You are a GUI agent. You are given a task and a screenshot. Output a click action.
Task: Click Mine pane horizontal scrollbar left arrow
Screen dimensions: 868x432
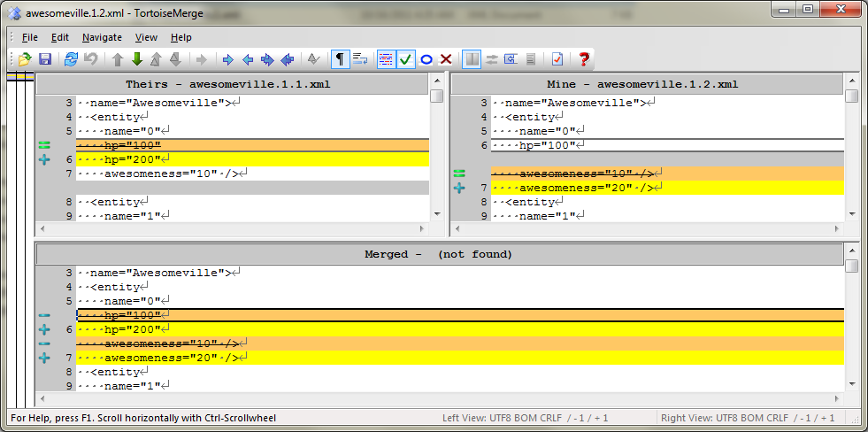[x=457, y=228]
